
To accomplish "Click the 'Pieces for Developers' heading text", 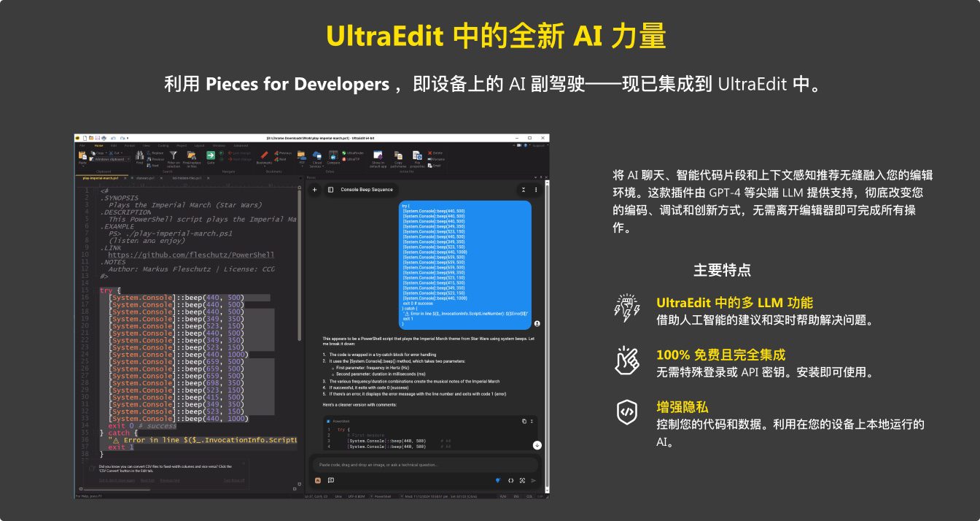I will (297, 84).
